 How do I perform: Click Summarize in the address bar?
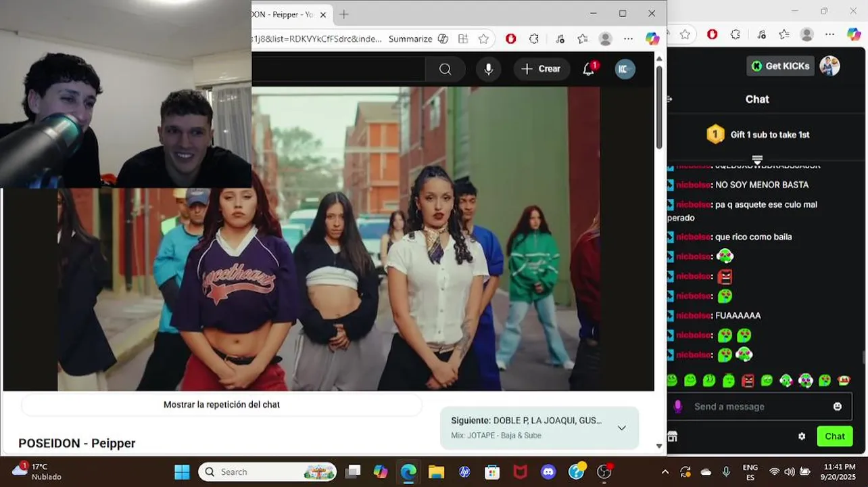tap(410, 39)
